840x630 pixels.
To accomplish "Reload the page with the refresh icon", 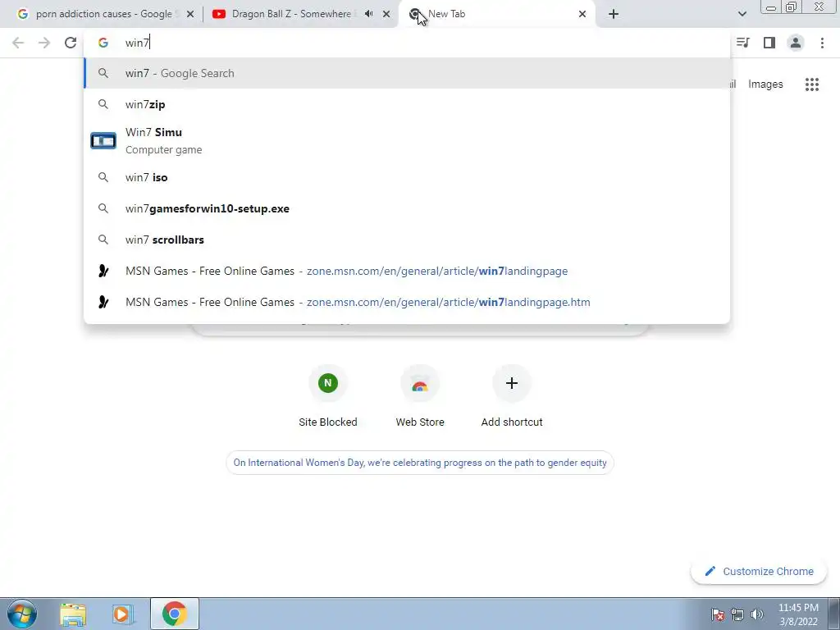I will (71, 43).
